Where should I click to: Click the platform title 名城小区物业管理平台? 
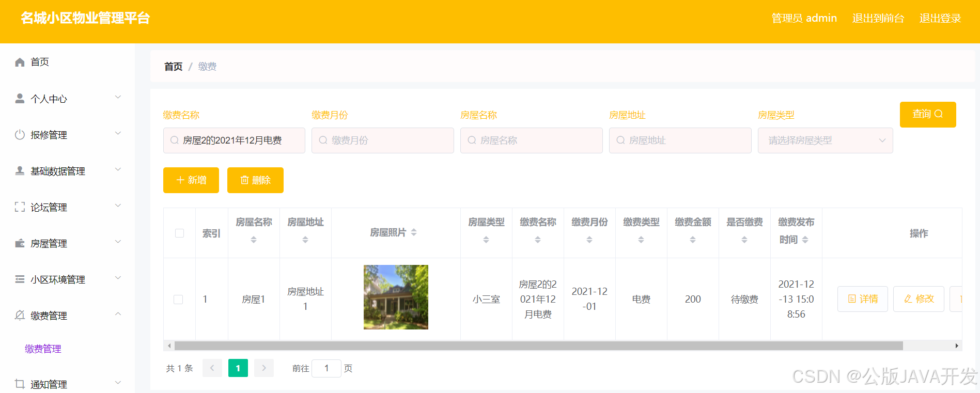pyautogui.click(x=85, y=18)
